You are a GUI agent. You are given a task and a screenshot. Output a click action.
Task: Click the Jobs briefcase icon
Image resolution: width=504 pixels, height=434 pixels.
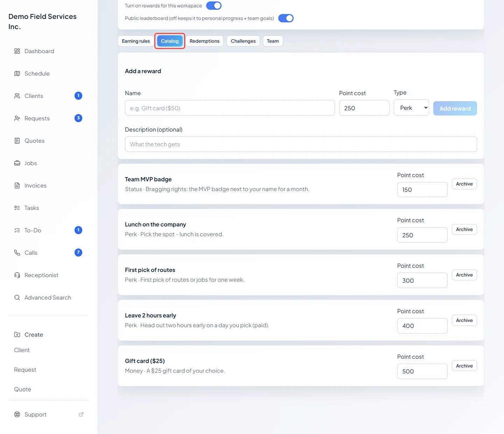(17, 163)
